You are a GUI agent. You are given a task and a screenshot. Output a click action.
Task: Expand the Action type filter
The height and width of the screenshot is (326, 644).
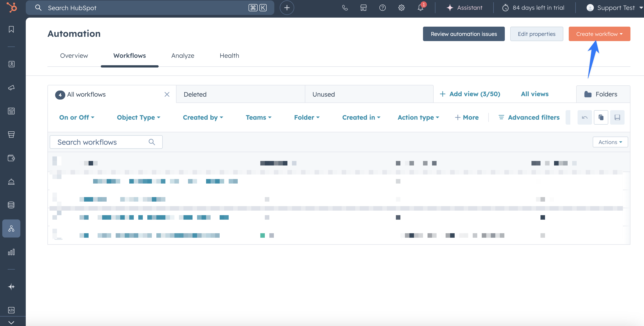(418, 117)
